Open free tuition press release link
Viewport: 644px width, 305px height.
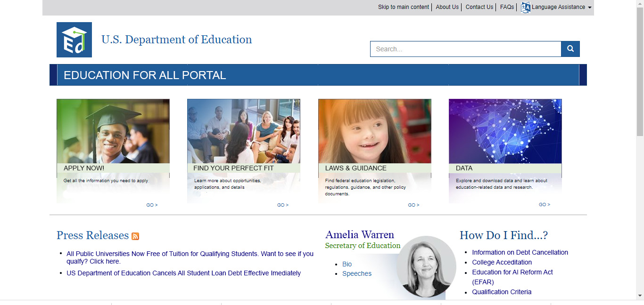[x=190, y=257]
